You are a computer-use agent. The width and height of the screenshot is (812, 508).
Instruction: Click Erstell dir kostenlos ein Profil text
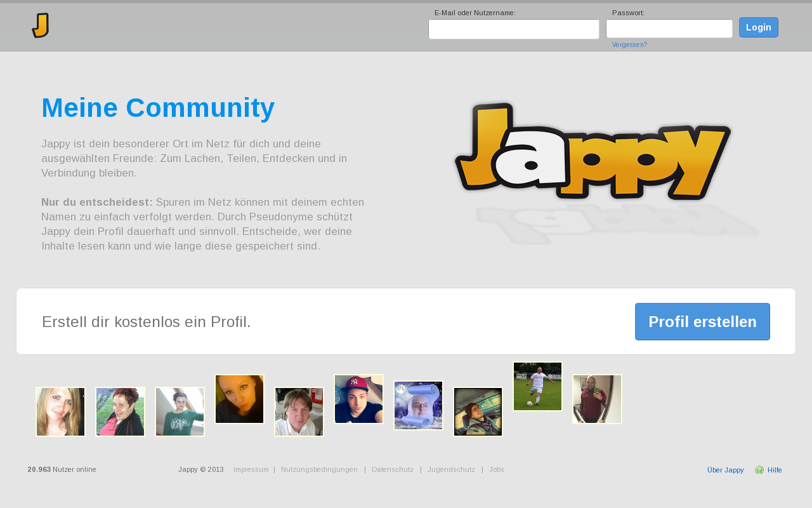[147, 322]
